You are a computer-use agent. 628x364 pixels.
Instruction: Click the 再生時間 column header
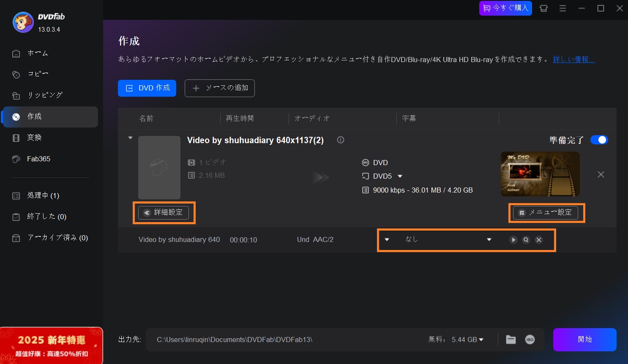240,119
